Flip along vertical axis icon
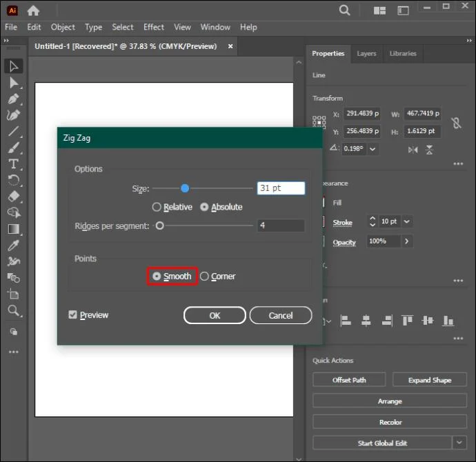This screenshot has width=476, height=462. point(429,149)
